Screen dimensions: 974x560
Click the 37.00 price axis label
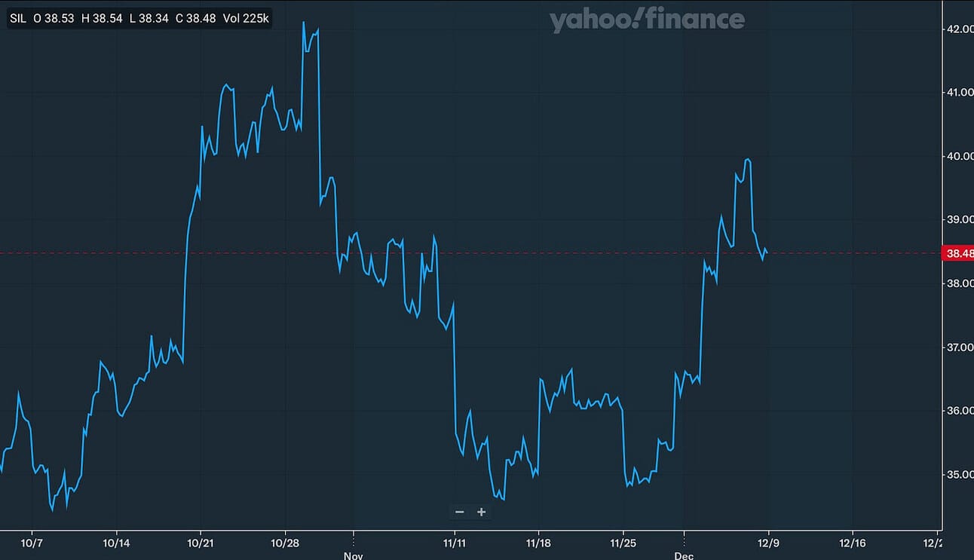960,347
